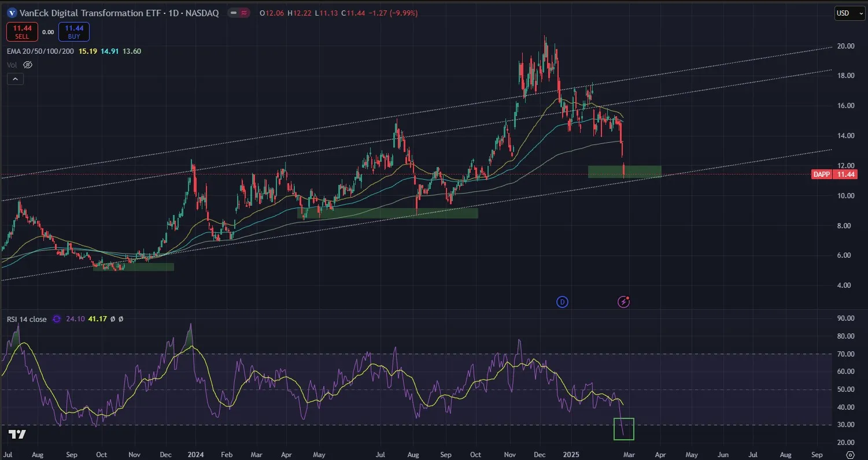The image size is (868, 460).
Task: Click the EMA value 13.60
Action: point(131,51)
